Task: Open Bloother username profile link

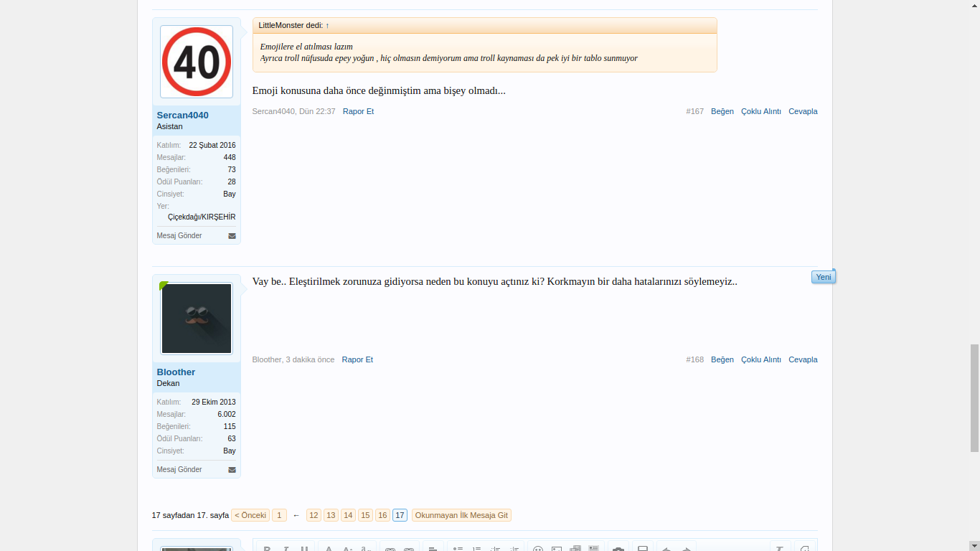Action: [176, 372]
